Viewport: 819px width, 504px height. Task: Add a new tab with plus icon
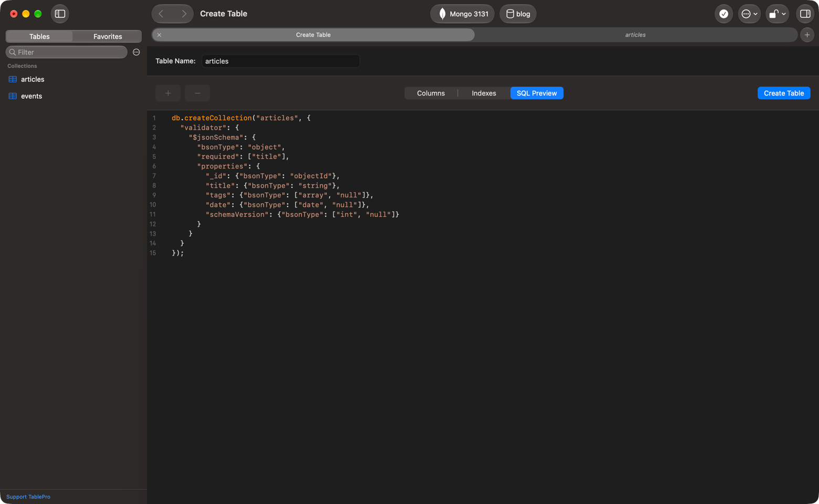point(807,35)
